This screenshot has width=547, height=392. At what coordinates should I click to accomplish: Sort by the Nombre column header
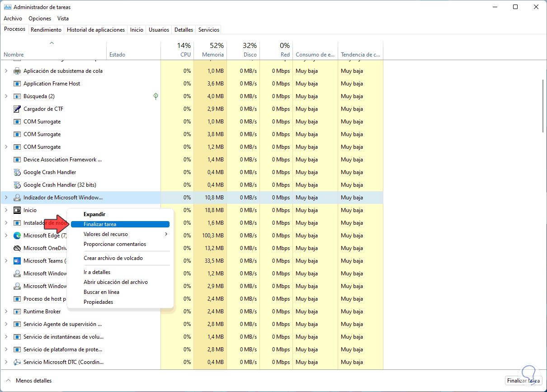(53, 50)
